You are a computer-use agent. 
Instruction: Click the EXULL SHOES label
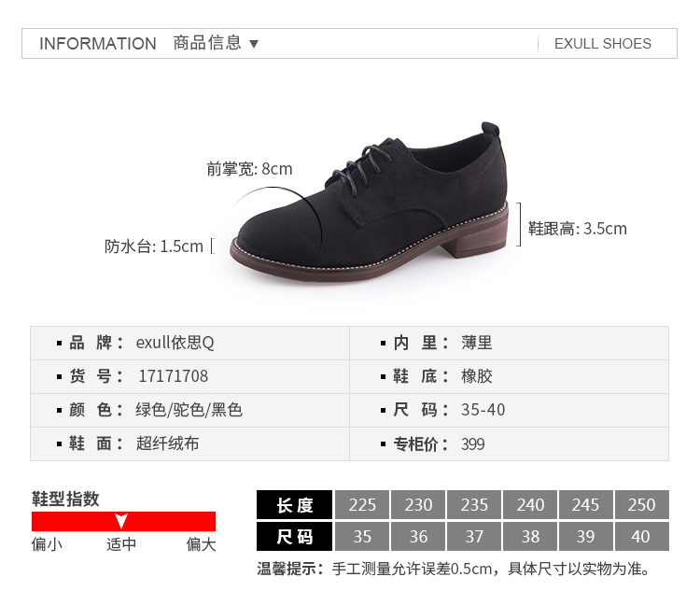point(602,44)
